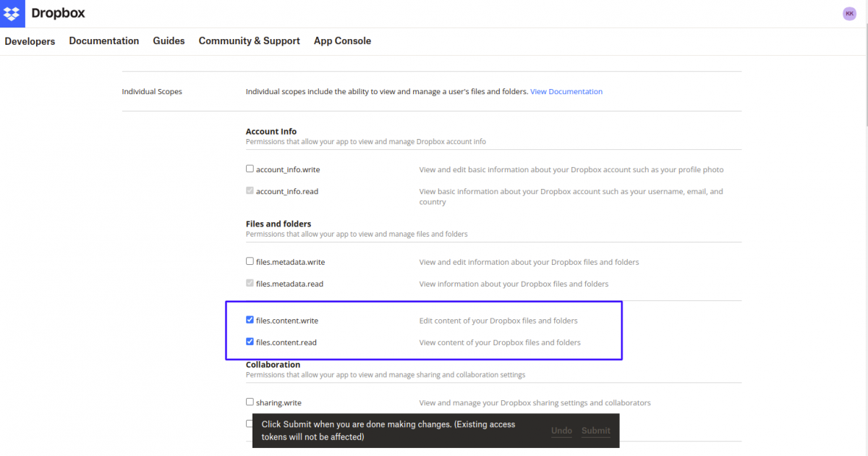Click the greyed files.metadata.read checkbox
Image resolution: width=868 pixels, height=456 pixels.
pos(250,283)
